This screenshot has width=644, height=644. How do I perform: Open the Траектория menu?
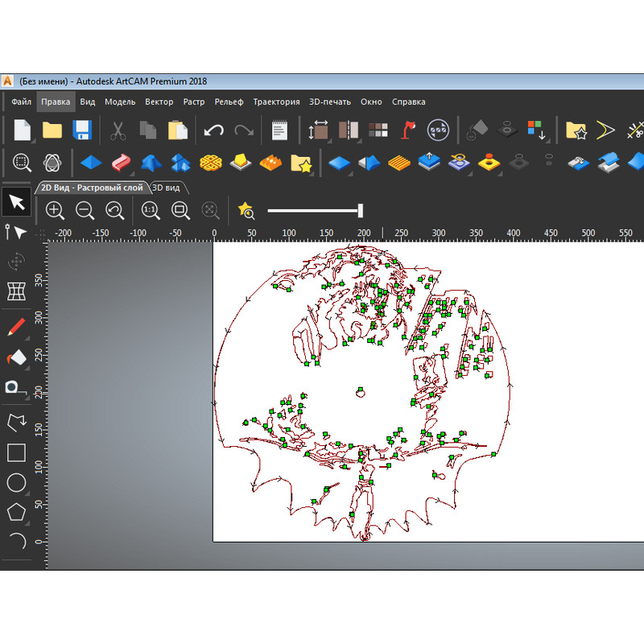(x=276, y=102)
